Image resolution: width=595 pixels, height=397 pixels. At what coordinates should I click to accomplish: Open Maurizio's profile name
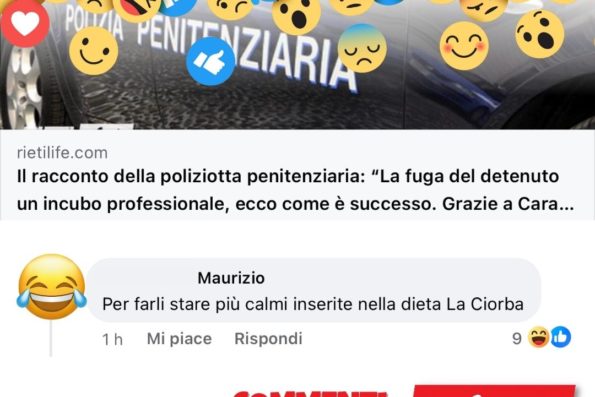click(x=231, y=278)
